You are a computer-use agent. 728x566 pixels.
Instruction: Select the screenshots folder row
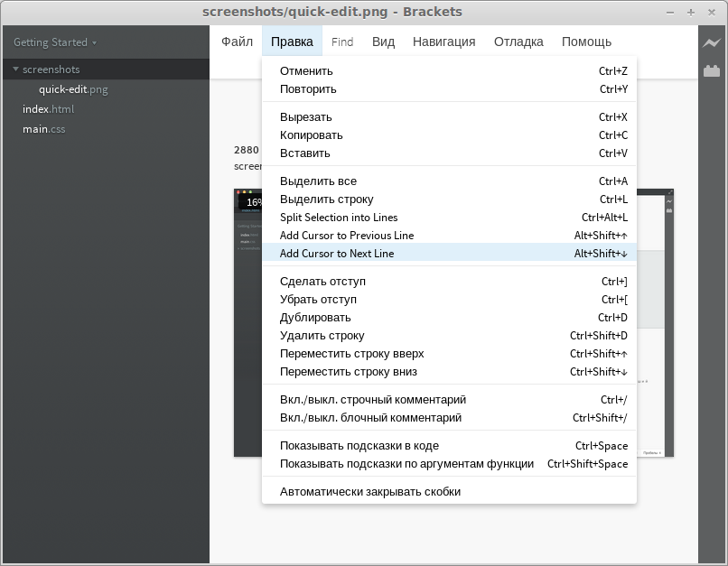[106, 70]
